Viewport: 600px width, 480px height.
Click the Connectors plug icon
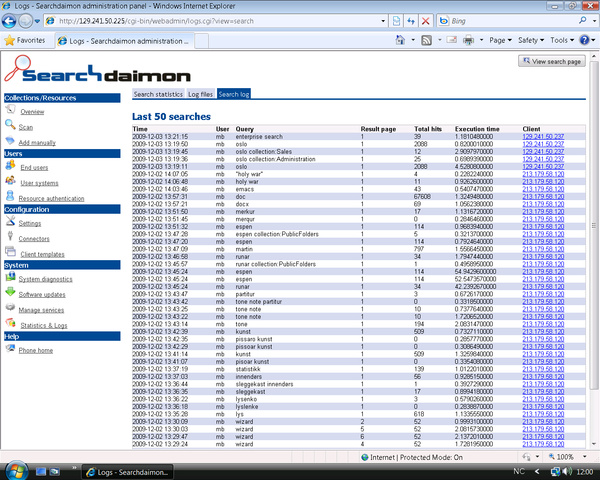coord(10,236)
